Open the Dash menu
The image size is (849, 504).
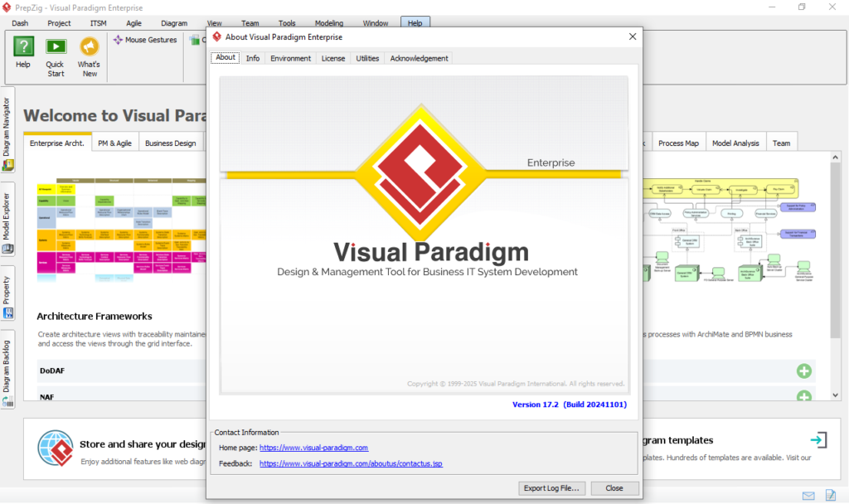point(20,23)
